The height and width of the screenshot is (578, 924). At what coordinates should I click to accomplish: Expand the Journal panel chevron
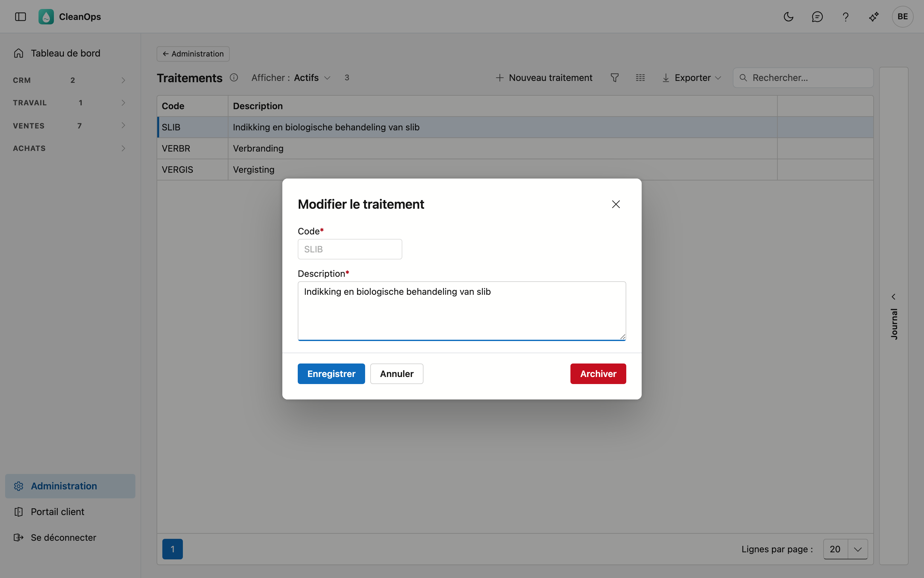893,297
